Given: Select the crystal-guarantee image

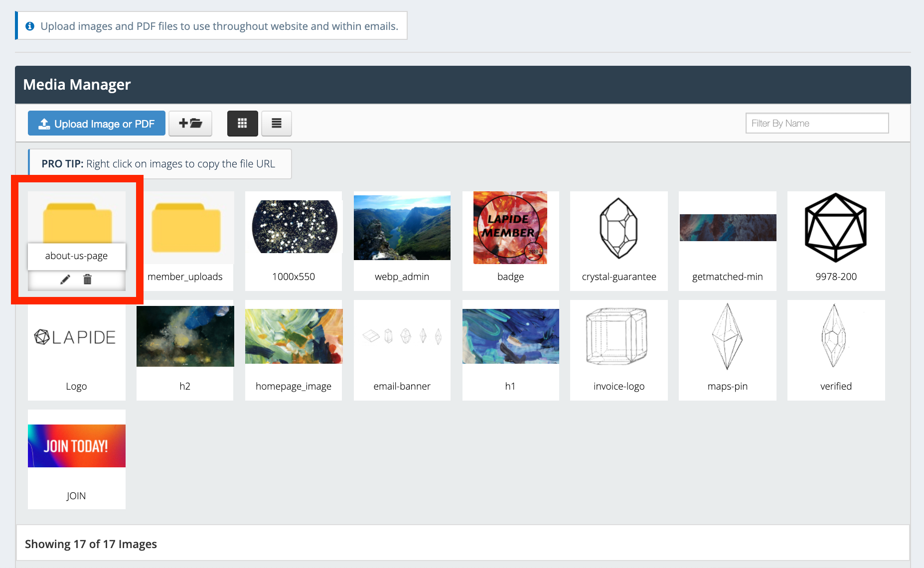Looking at the screenshot, I should [x=618, y=227].
